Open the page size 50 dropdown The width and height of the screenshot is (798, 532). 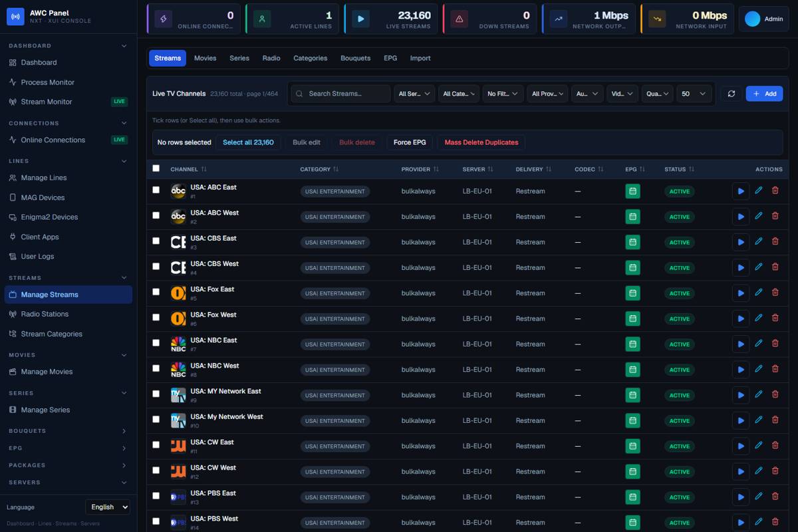(x=694, y=94)
